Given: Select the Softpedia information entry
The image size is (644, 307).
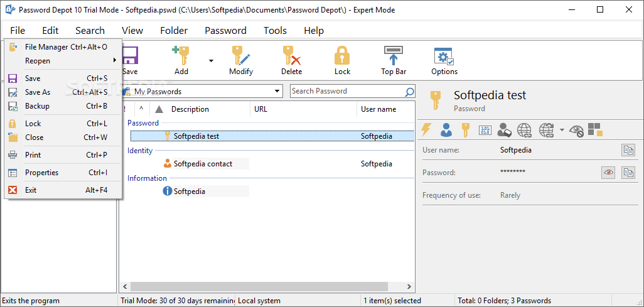Looking at the screenshot, I should coord(190,191).
